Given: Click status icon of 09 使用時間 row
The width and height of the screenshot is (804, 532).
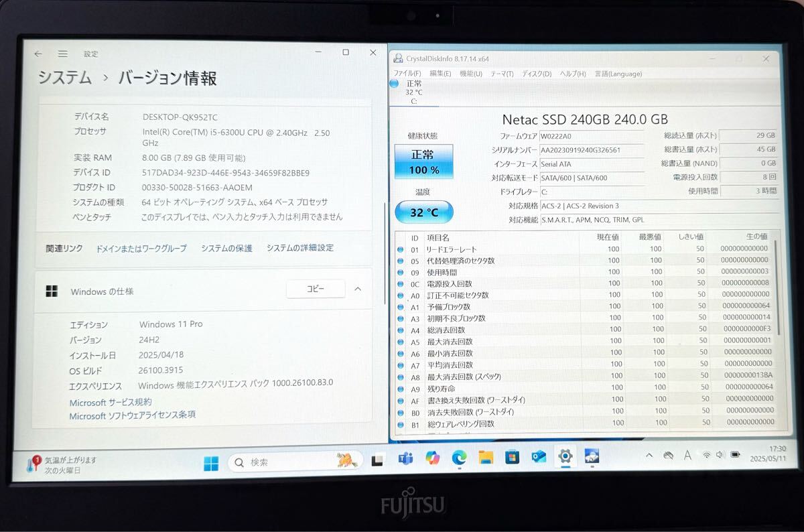Looking at the screenshot, I should (x=400, y=272).
